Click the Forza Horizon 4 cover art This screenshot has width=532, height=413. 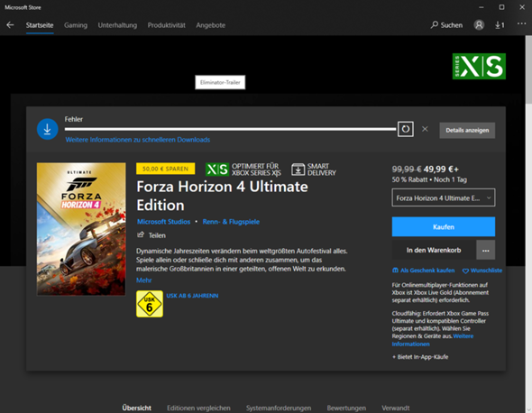point(81,229)
